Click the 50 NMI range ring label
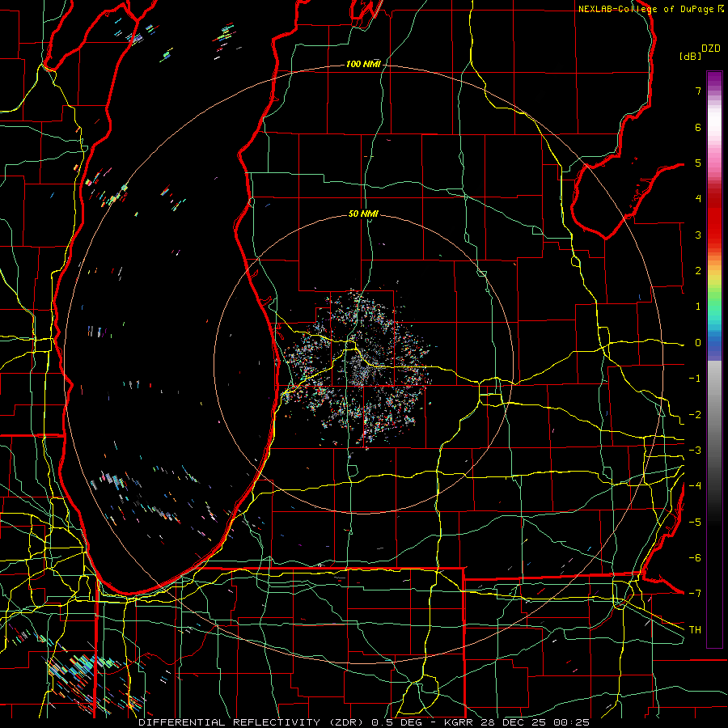Screen dimensions: 728x728 pos(363,214)
